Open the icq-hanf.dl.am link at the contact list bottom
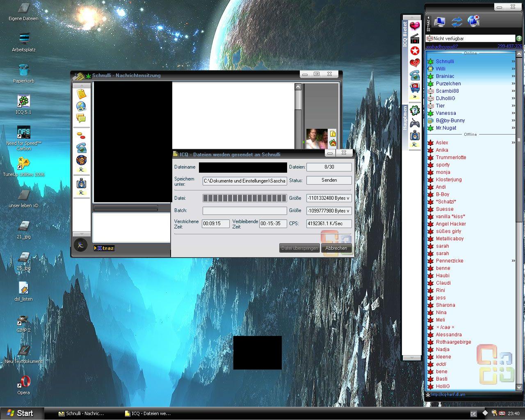The width and height of the screenshot is (525, 420). (x=448, y=395)
